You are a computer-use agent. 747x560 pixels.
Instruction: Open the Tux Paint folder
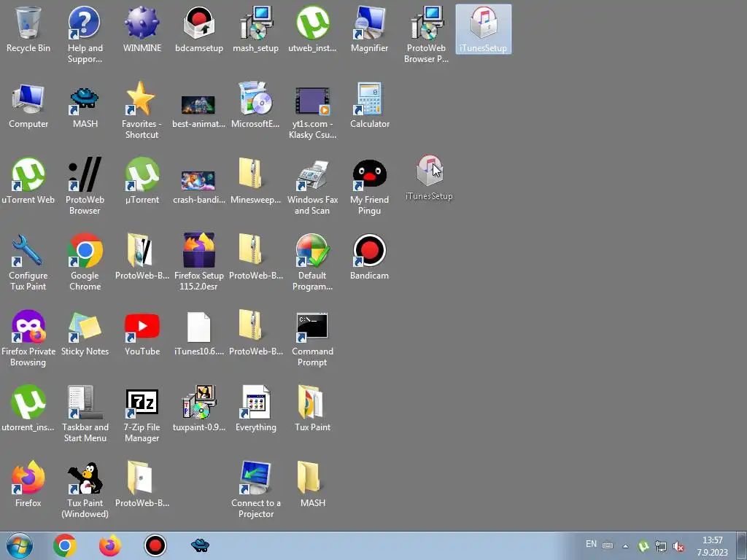pos(312,408)
